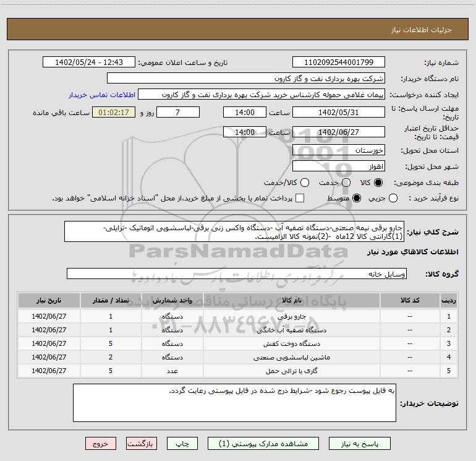Image resolution: width=476 pixels, height=461 pixels.
Task: Click the ردیف column header
Action: point(449,300)
